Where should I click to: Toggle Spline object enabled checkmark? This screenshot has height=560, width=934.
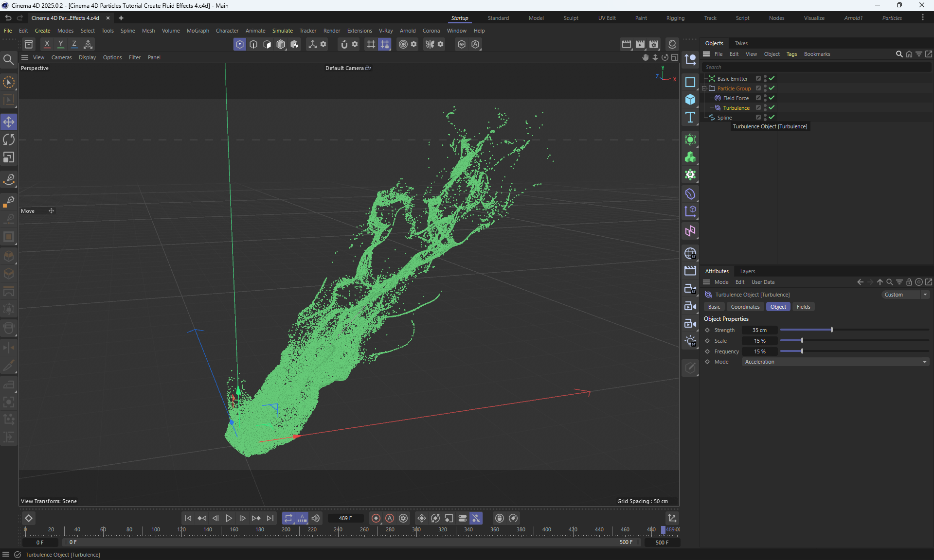[x=772, y=117]
